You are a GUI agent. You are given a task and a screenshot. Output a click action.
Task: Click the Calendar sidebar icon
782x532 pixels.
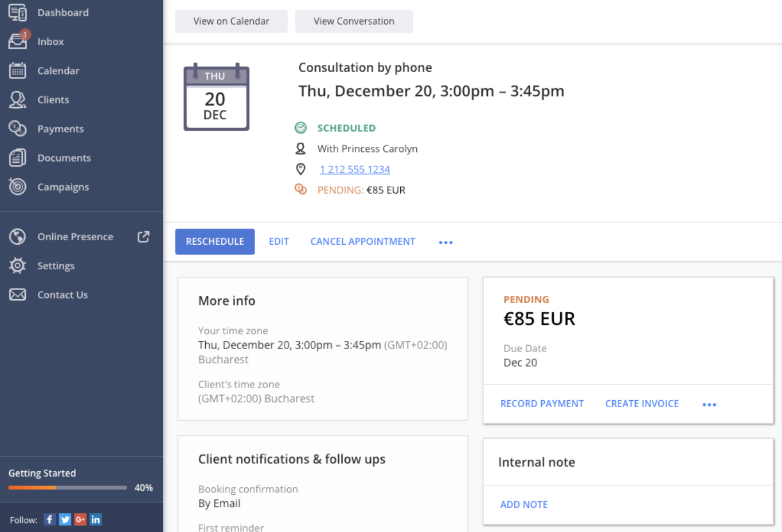(17, 71)
